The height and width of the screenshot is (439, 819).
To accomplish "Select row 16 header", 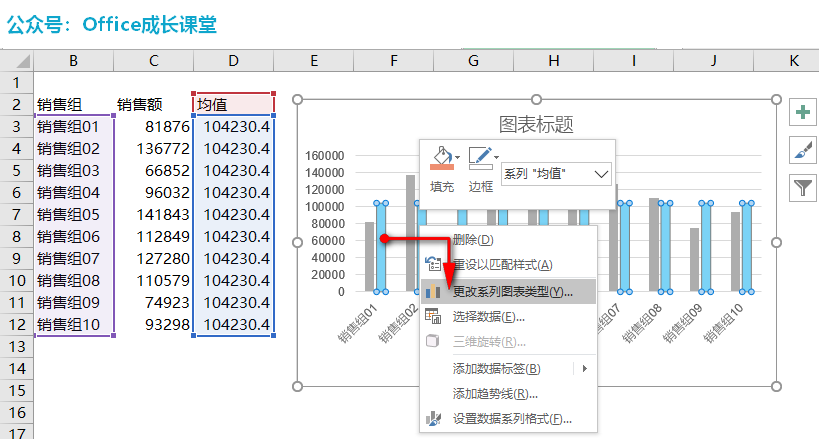I will pyautogui.click(x=16, y=412).
